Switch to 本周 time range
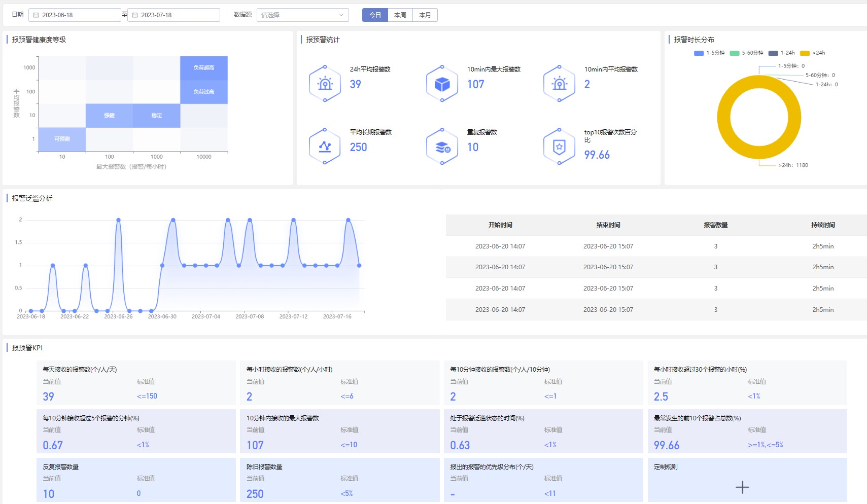Image resolution: width=867 pixels, height=504 pixels. coord(400,15)
